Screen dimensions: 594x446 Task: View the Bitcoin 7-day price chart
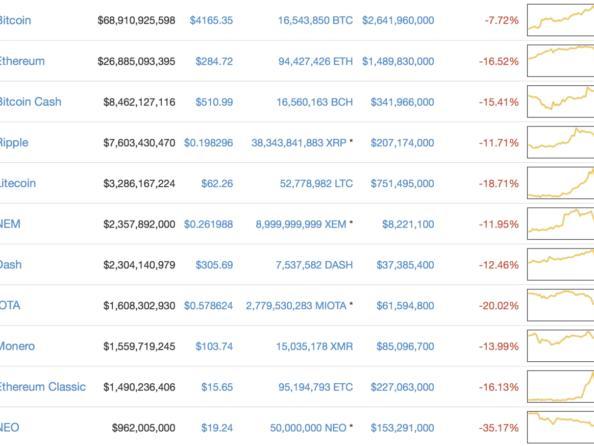tap(561, 20)
